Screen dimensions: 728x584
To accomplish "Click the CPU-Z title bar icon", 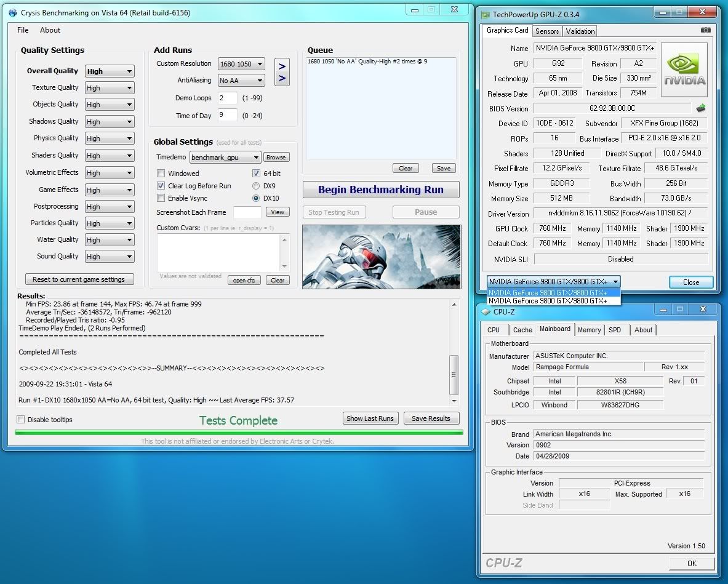I will [486, 311].
